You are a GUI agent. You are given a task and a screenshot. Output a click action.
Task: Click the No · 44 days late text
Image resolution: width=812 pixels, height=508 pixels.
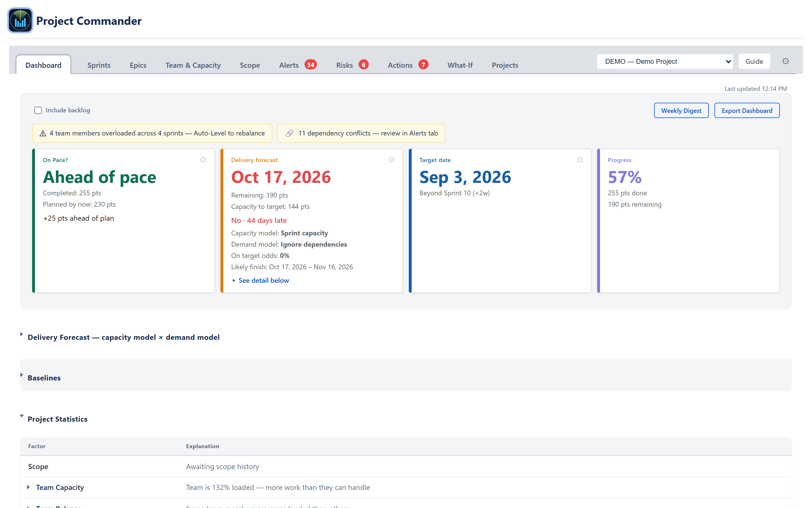pyautogui.click(x=259, y=220)
